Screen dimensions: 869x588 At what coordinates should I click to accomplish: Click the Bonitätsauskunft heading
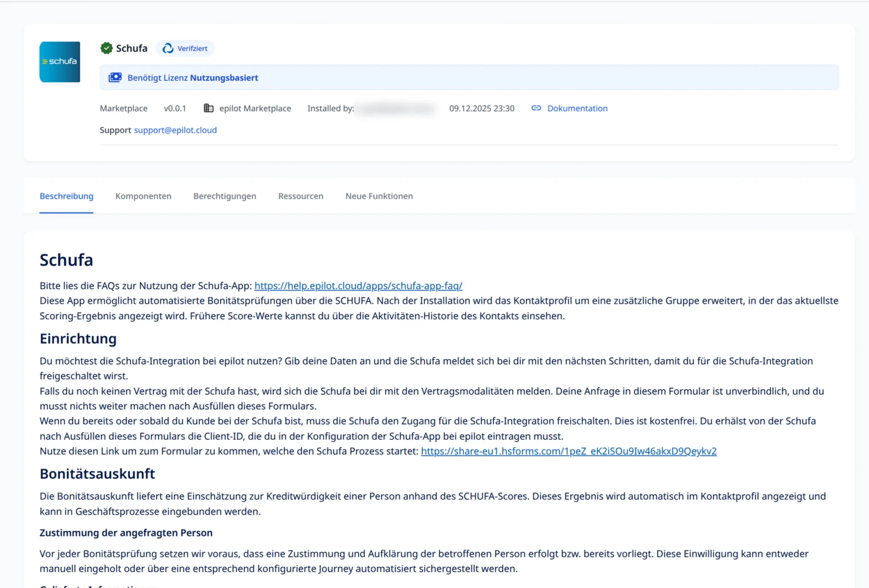tap(97, 474)
